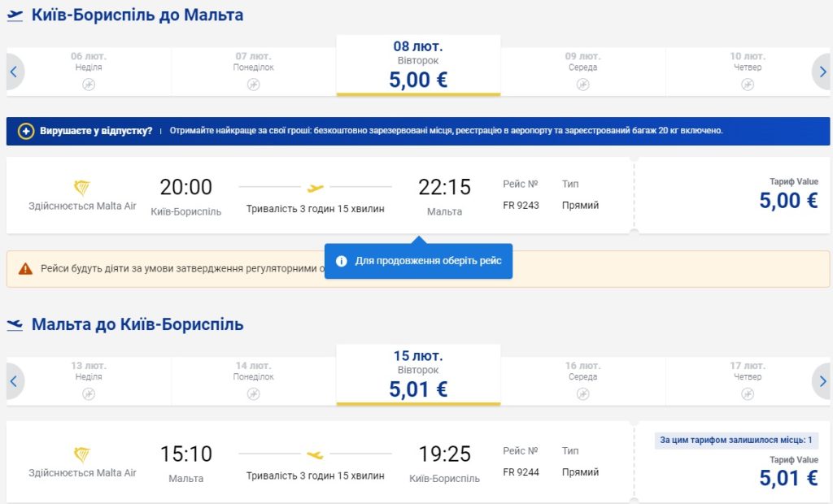
Task: Show earlier outbound dates with left arrow
Action: tap(14, 72)
